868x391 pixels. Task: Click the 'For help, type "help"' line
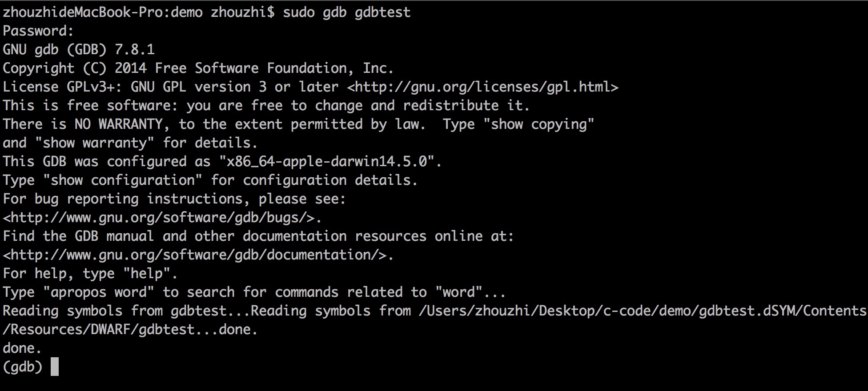pos(90,274)
